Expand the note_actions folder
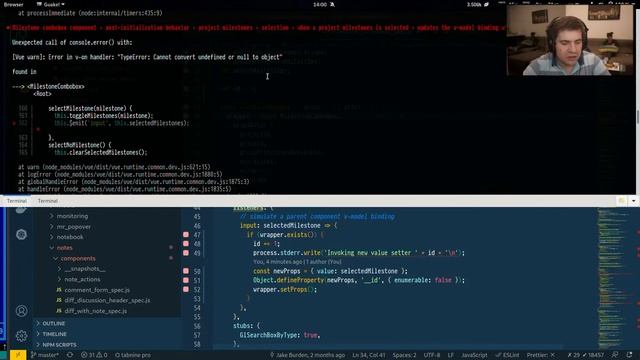 tap(82, 279)
